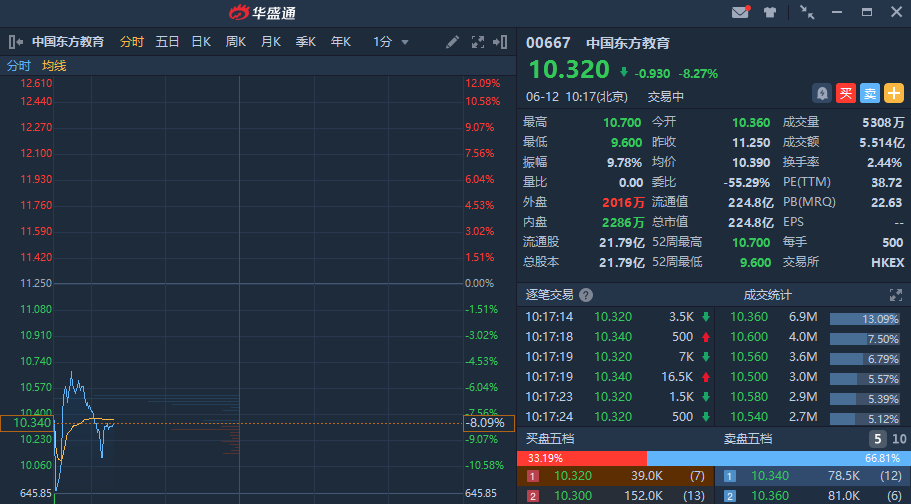Viewport: 911px width, 504px height.
Task: Switch to 季K chart tab
Action: (x=306, y=42)
